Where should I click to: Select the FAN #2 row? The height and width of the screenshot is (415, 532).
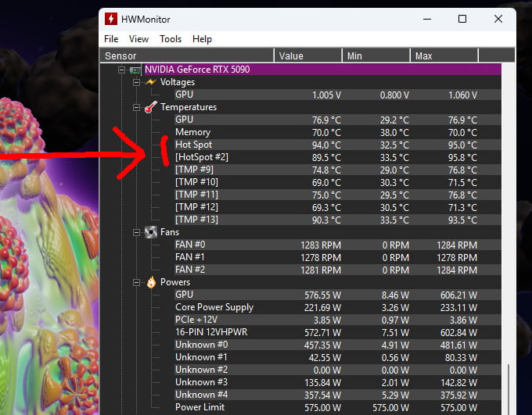(338, 270)
